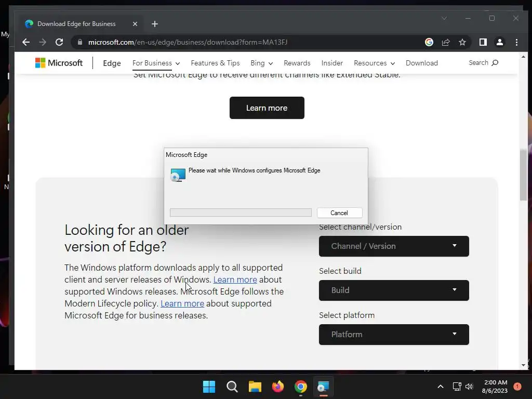532x399 pixels.
Task: Click the padlock site info icon
Action: [80, 42]
